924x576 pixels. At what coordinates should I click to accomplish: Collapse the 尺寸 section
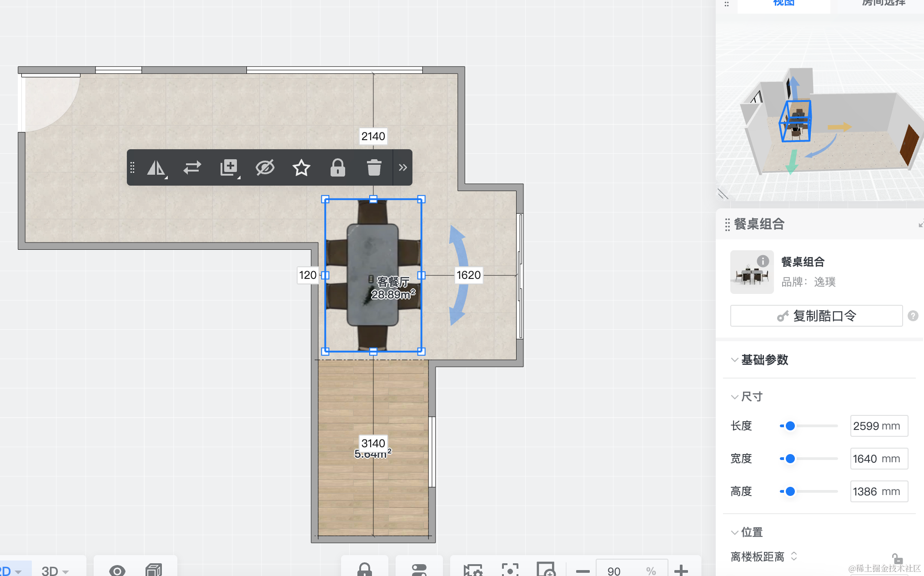click(734, 397)
